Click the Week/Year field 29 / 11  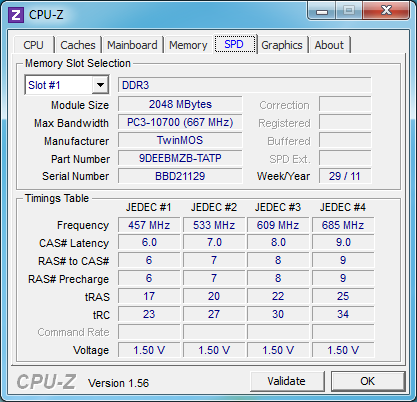[345, 176]
